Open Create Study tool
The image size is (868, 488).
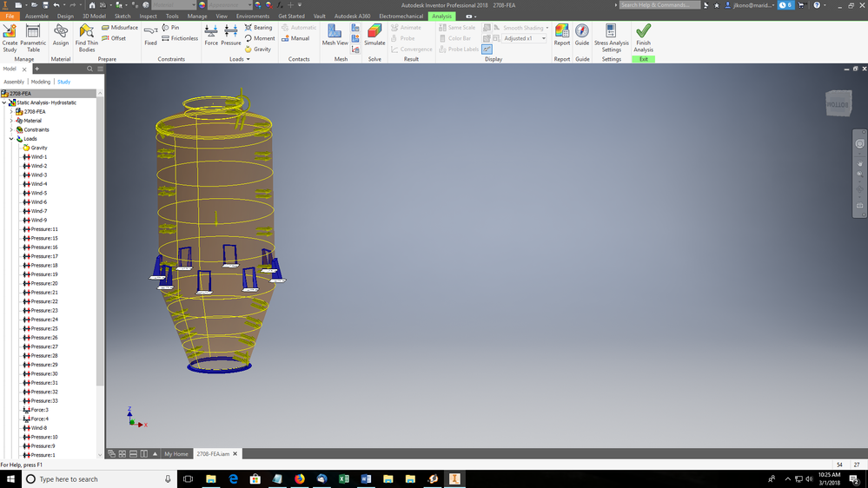coord(10,38)
